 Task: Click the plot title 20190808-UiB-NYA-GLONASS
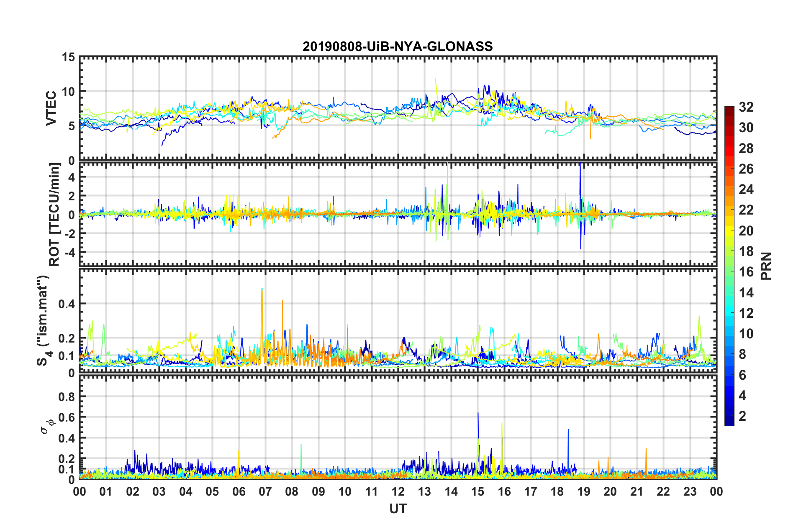tap(398, 46)
